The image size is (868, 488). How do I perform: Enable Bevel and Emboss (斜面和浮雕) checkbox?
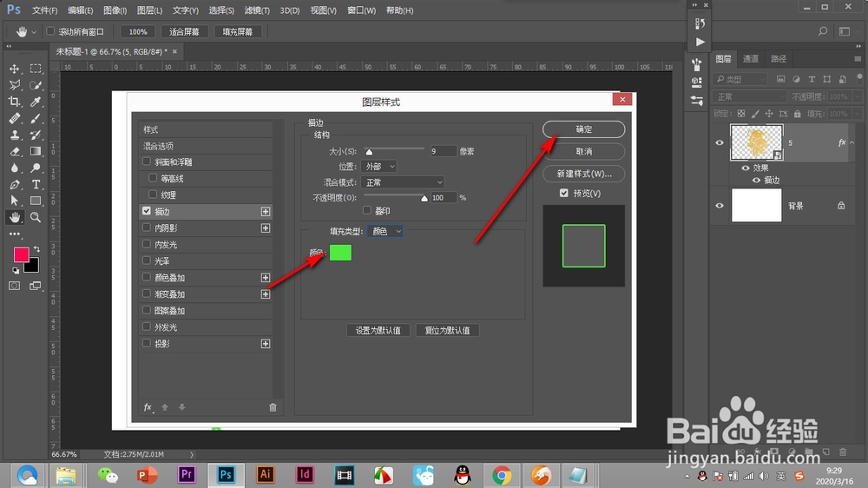(146, 162)
